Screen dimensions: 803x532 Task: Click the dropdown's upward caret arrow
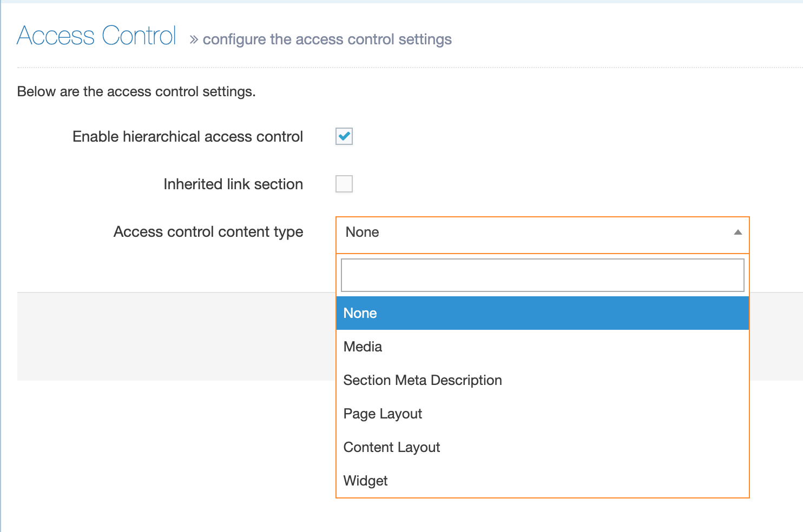(x=738, y=232)
